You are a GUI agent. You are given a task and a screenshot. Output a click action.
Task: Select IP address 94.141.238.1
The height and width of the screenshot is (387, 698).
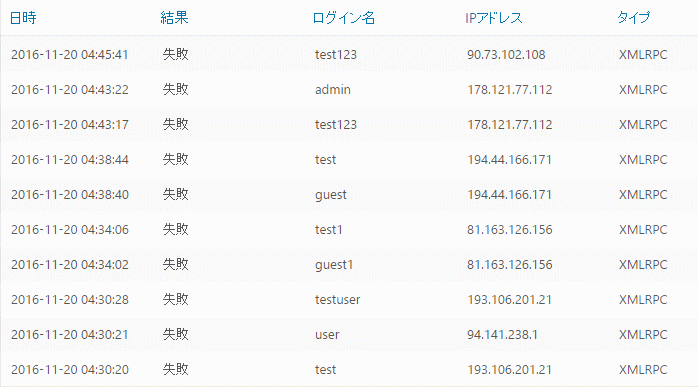click(502, 334)
